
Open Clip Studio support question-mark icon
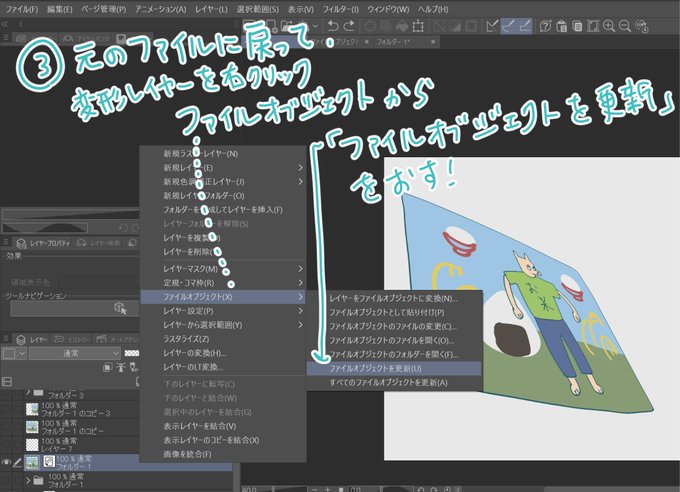545,26
